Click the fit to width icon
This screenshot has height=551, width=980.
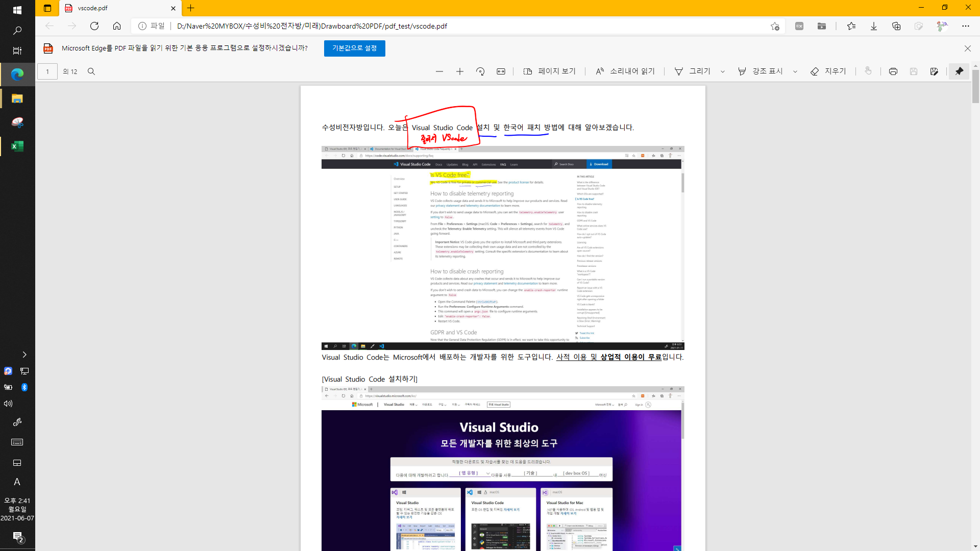pos(501,71)
